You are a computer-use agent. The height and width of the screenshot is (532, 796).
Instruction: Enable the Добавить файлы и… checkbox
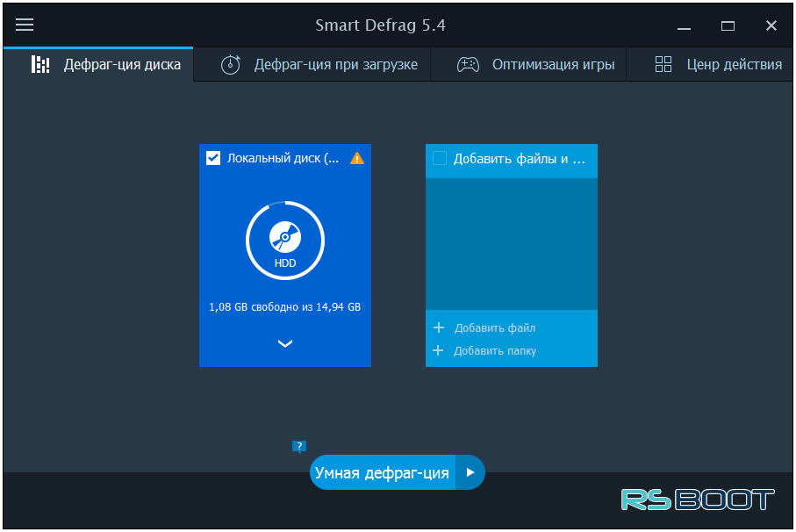[440, 158]
